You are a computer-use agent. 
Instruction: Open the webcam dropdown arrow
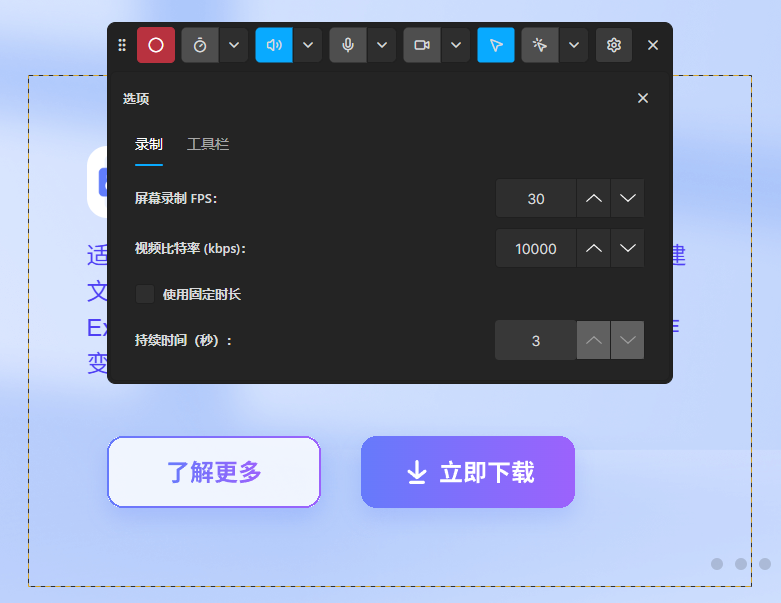tap(456, 45)
